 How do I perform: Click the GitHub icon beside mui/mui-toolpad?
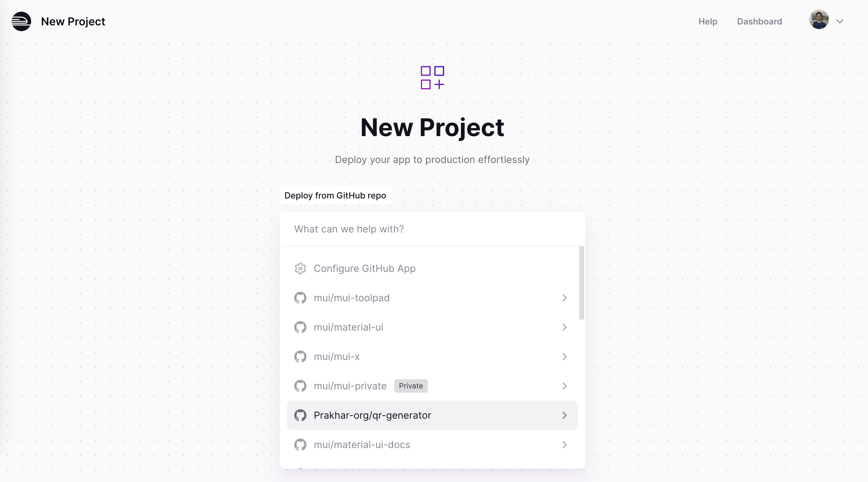pos(300,298)
